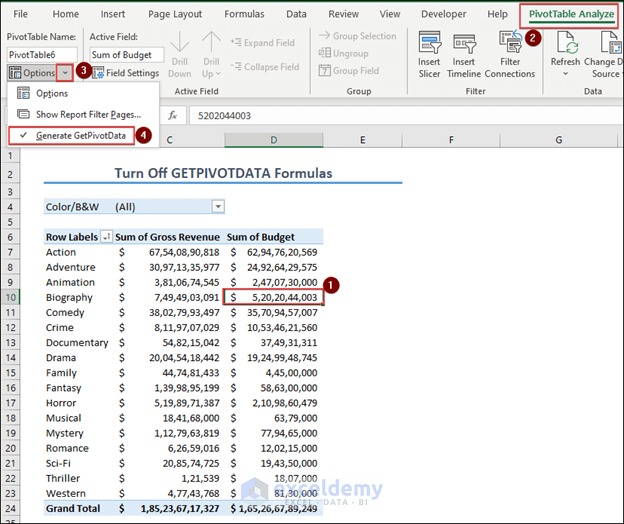Open Field Settings
The image size is (624, 524).
click(x=126, y=73)
